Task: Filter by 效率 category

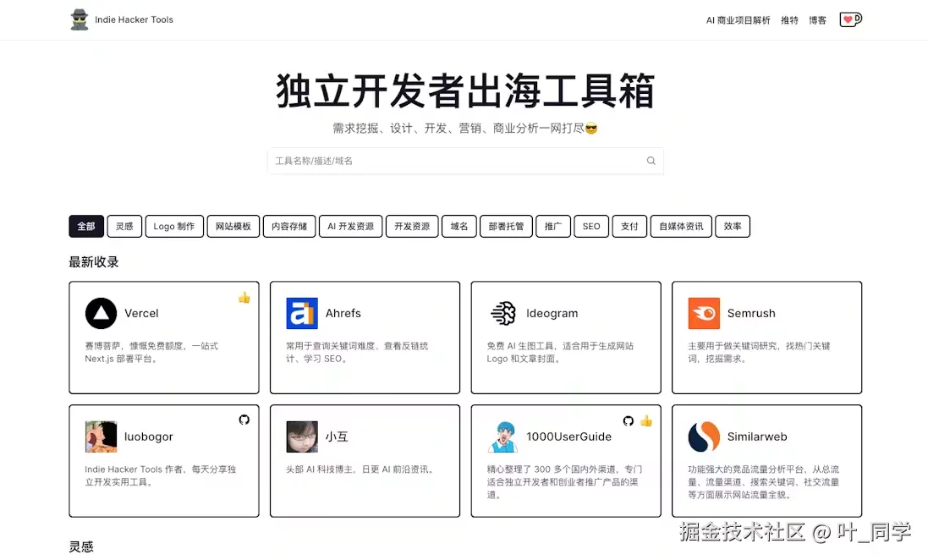Action: 733,226
